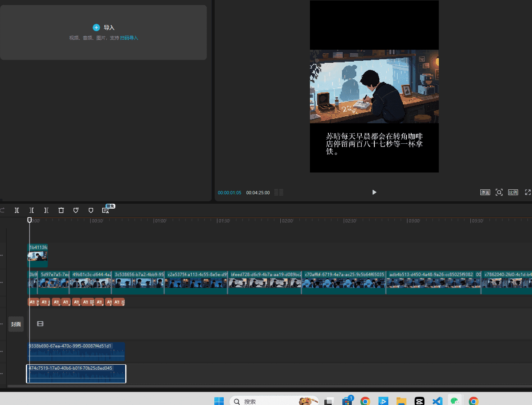Viewport: 532px width, 405px height.
Task: Click the blue plus Import (导入) icon
Action: 96,28
